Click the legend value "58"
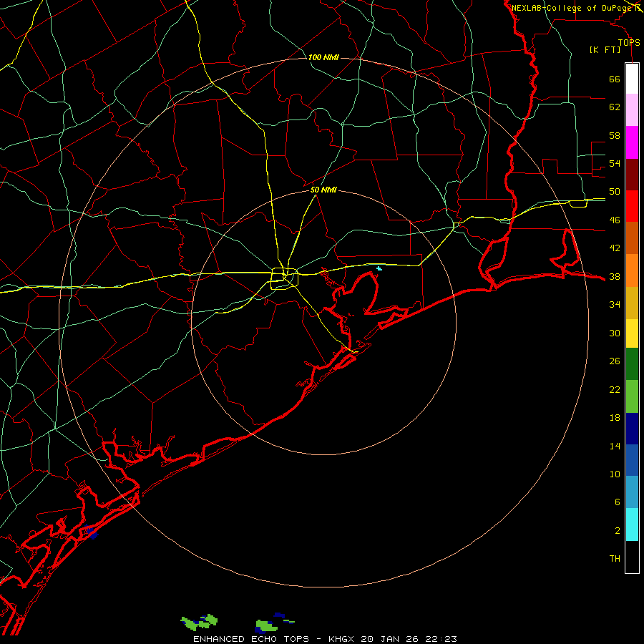The image size is (644, 644). [x=615, y=135]
